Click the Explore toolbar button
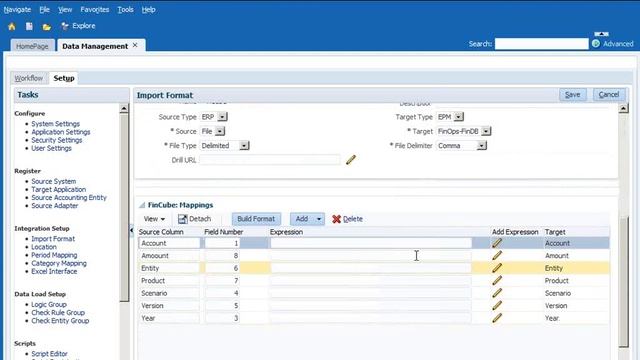The height and width of the screenshot is (360, 640). point(78,26)
